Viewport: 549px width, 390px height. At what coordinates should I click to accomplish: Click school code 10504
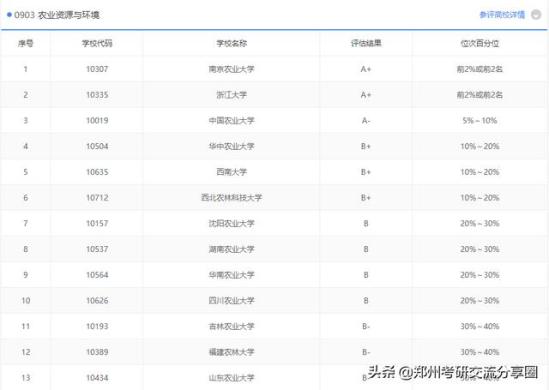coord(97,146)
